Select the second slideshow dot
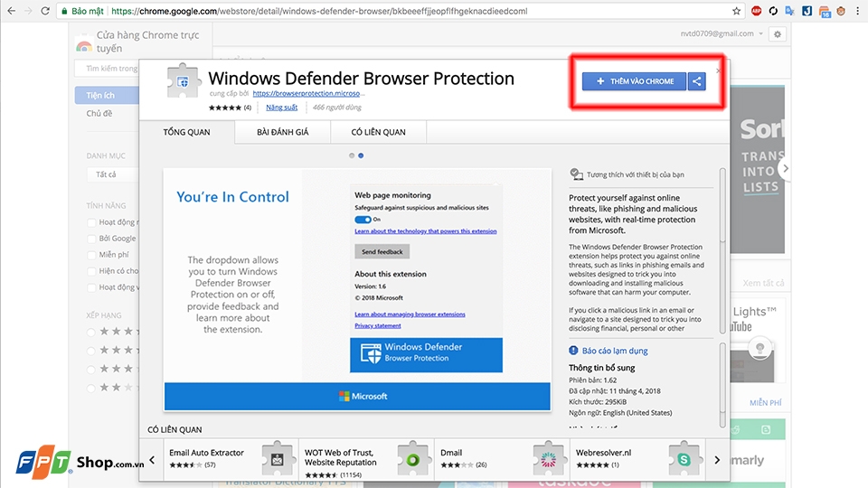The image size is (868, 488). pos(361,155)
